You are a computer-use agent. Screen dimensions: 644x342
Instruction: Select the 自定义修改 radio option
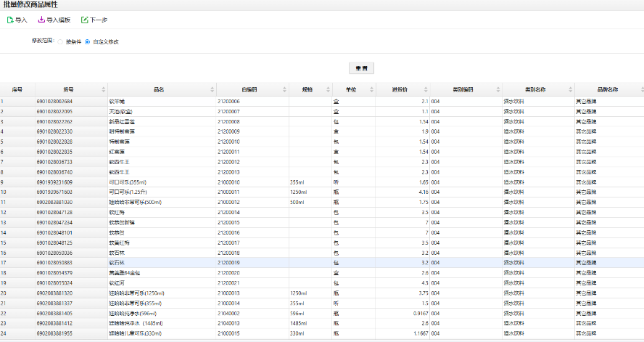pyautogui.click(x=88, y=41)
